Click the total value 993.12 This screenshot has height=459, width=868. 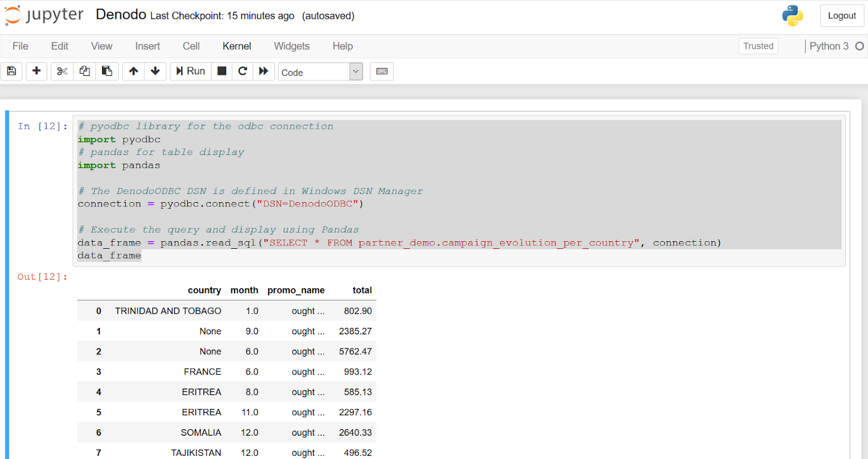[x=358, y=372]
